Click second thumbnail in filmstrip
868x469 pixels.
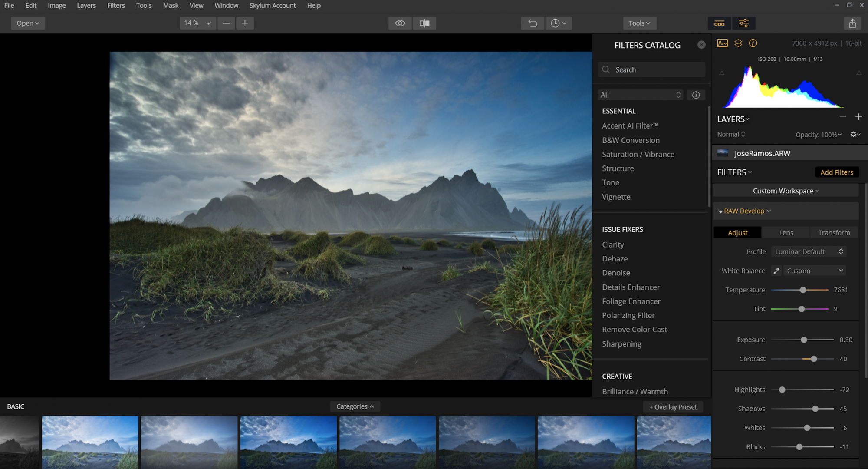(89, 440)
